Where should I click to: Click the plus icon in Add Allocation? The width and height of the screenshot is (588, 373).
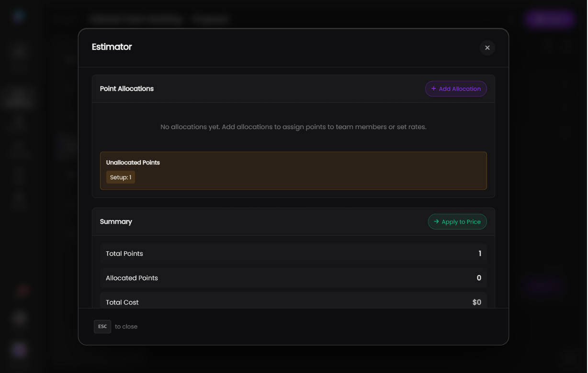[433, 88]
